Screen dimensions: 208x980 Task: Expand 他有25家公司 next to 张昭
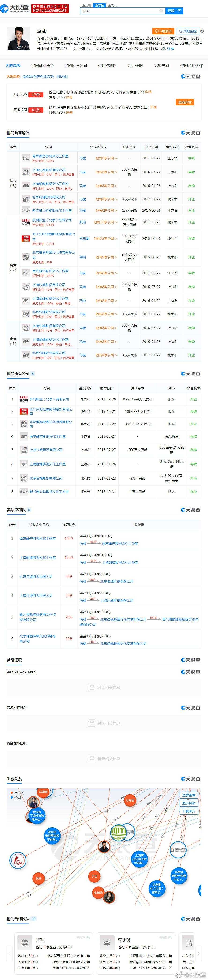coord(105,222)
